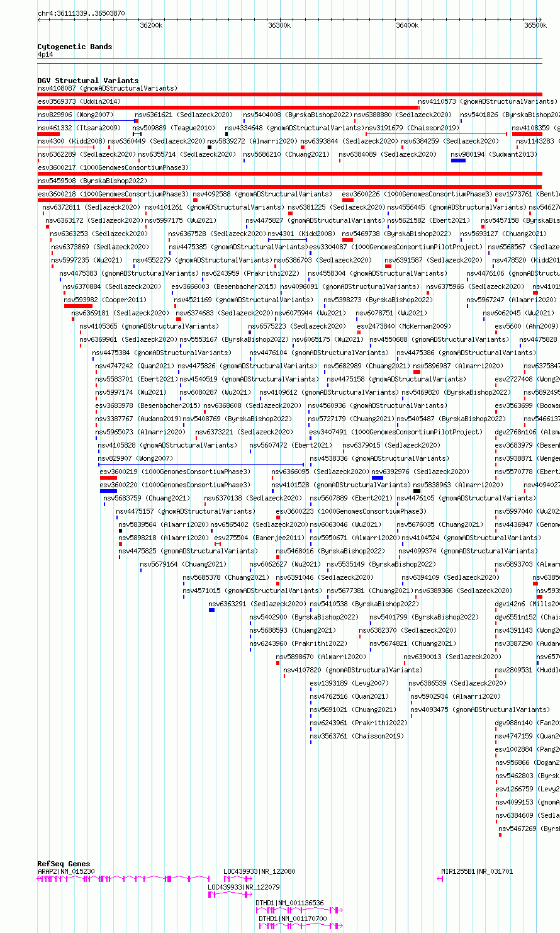Select nsv5839272 (Almarri2020) label

tap(252, 141)
